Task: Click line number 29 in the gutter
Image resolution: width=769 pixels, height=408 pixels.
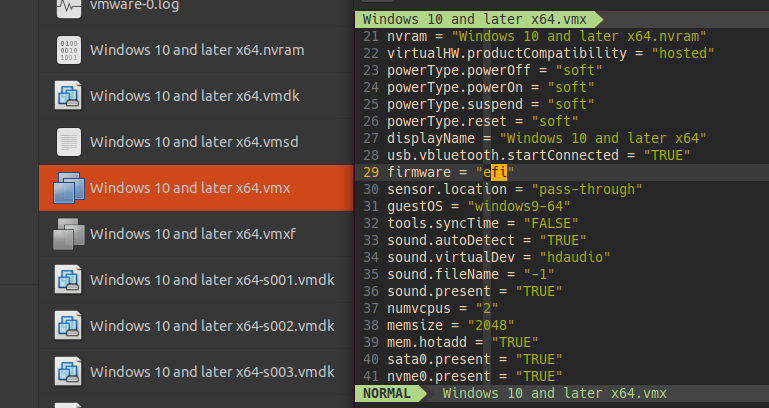Action: click(371, 172)
